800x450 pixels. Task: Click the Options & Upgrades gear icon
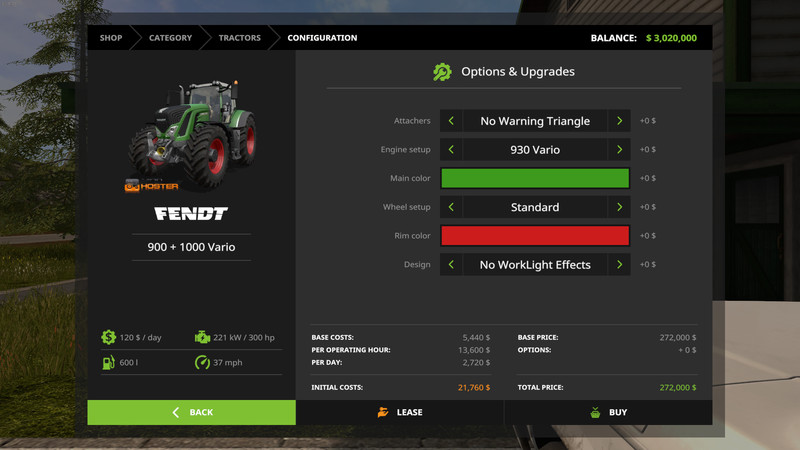pos(442,72)
